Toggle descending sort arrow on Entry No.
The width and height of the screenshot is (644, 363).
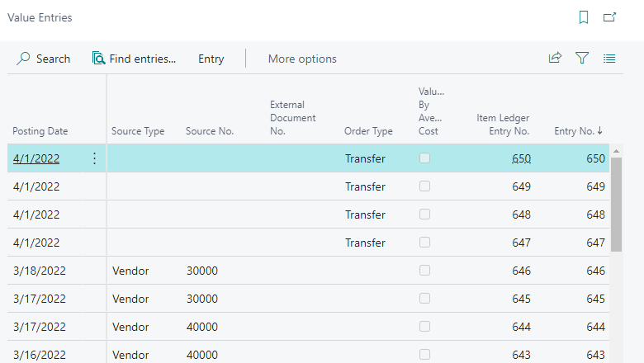[600, 131]
